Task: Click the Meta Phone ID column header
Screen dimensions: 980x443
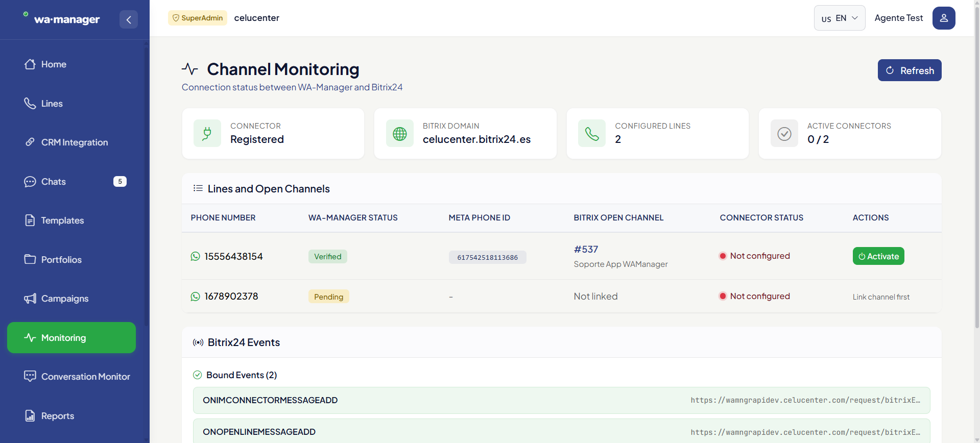Action: [x=480, y=218]
